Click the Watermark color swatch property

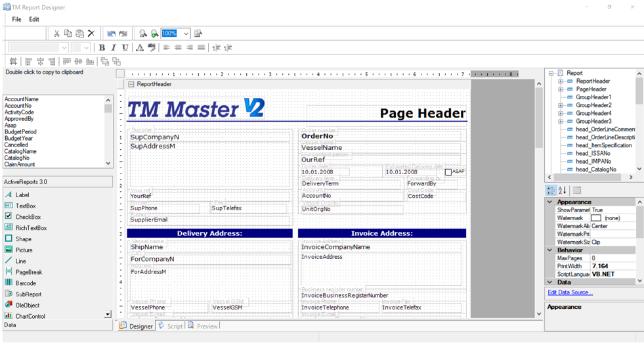point(595,218)
